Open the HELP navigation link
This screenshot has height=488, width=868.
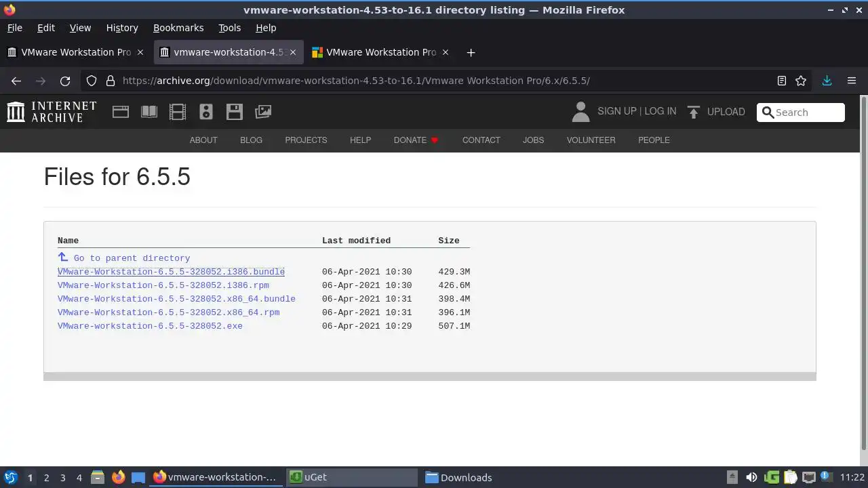360,140
